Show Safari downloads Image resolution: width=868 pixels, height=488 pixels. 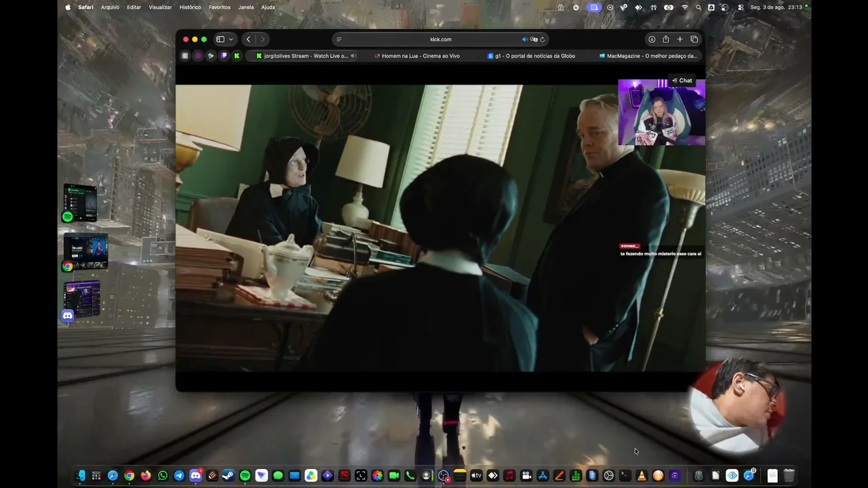coord(652,39)
